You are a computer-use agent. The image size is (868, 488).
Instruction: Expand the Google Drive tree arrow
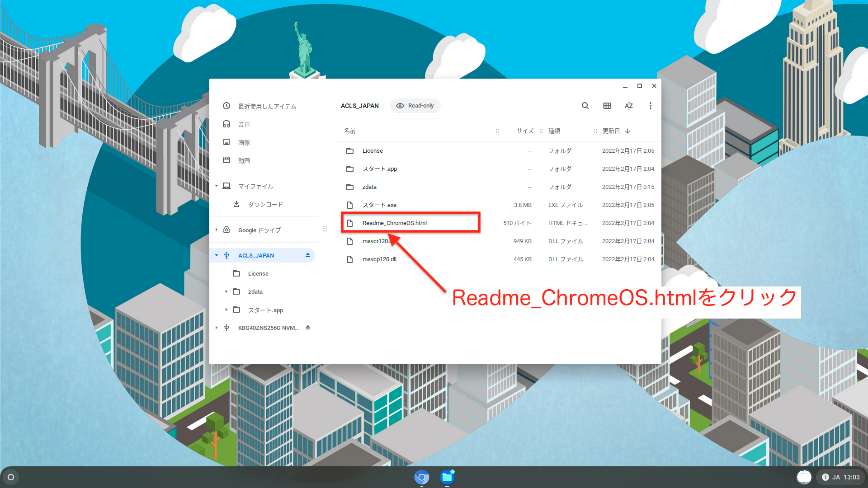[217, 230]
